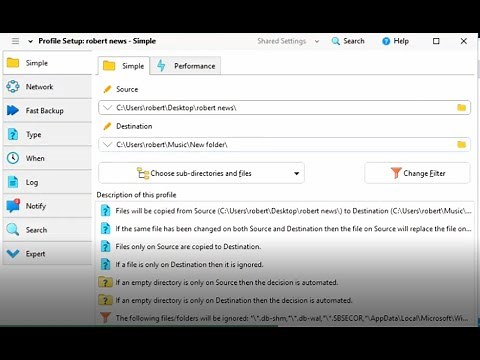Open the Search section in sidebar
This screenshot has height=360, width=480.
(x=47, y=230)
